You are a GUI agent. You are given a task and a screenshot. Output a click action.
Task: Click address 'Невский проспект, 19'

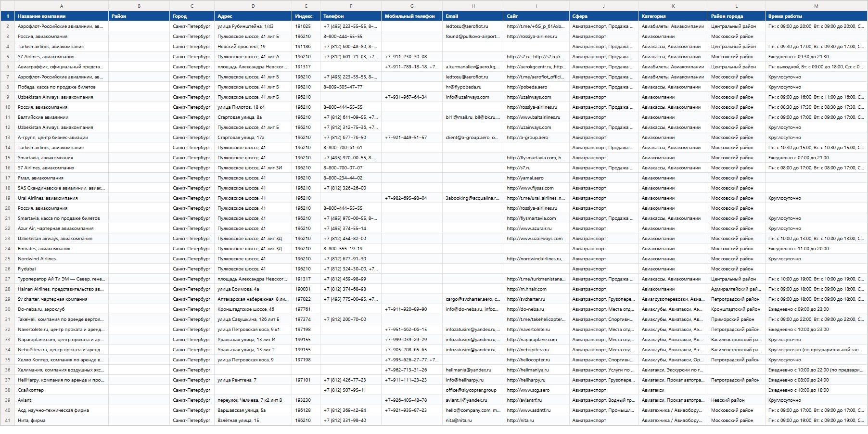pyautogui.click(x=253, y=46)
